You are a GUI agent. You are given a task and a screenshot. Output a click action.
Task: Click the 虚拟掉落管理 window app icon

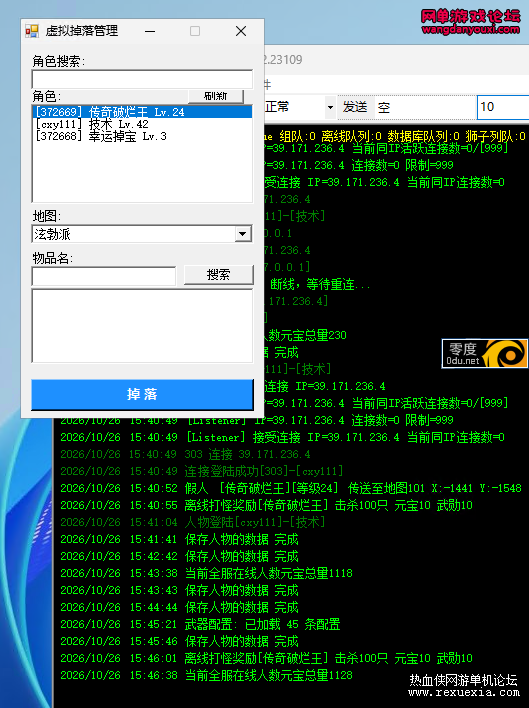coord(32,31)
